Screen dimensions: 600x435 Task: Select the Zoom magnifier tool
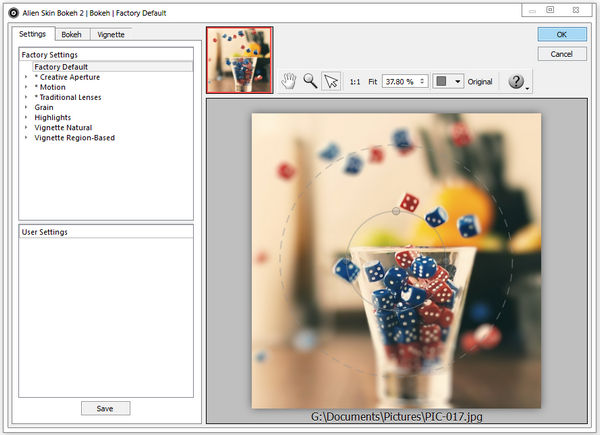point(310,81)
